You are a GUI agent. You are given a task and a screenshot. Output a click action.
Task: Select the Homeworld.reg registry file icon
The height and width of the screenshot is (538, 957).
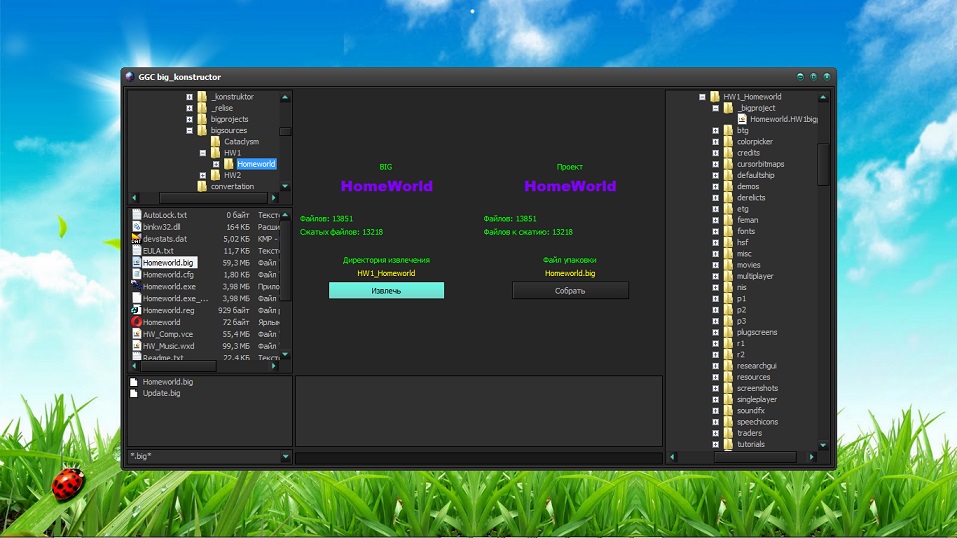(136, 310)
